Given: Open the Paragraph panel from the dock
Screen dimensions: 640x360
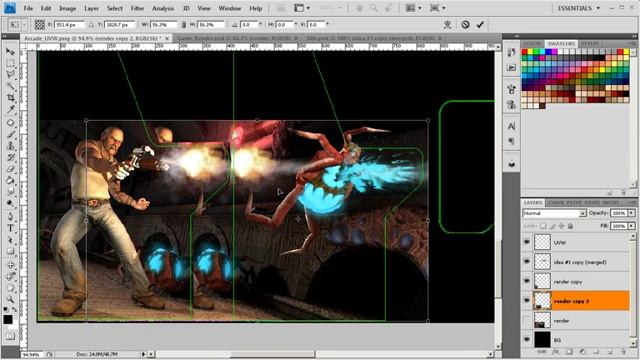Looking at the screenshot, I should 511,141.
